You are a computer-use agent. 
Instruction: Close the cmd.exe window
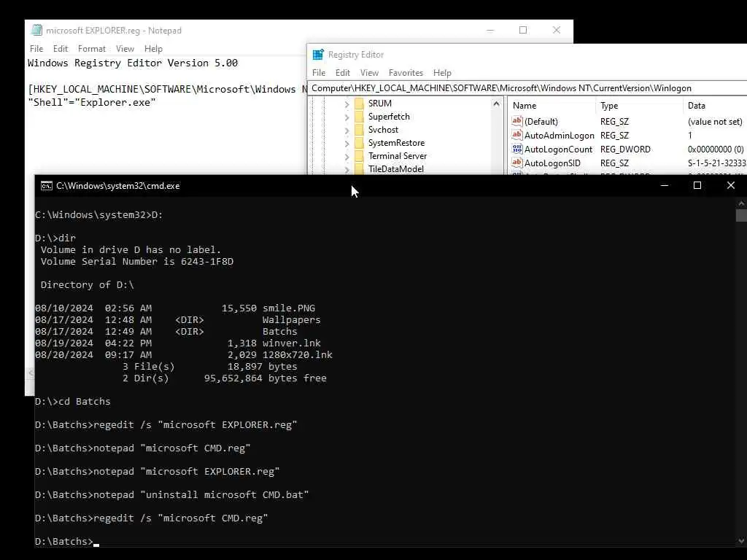[730, 185]
